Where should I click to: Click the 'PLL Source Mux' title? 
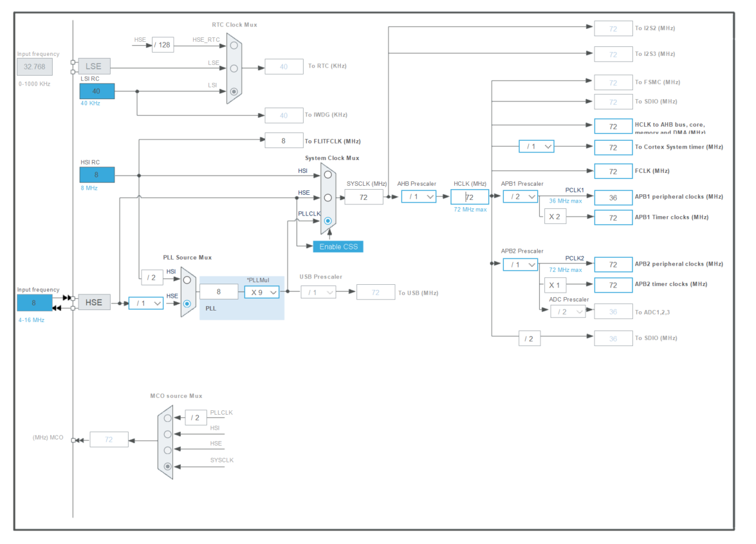click(188, 257)
